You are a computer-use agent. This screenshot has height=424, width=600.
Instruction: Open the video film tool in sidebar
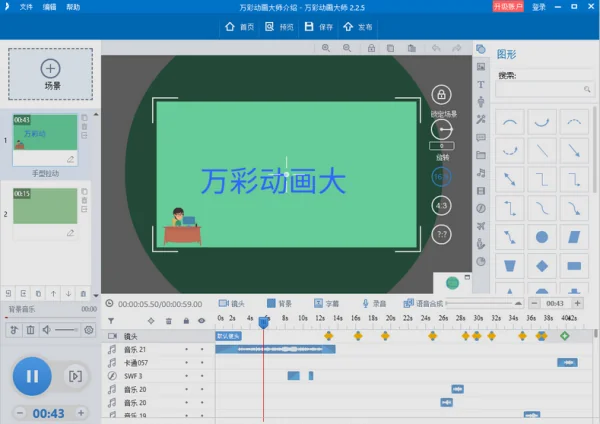point(481,191)
